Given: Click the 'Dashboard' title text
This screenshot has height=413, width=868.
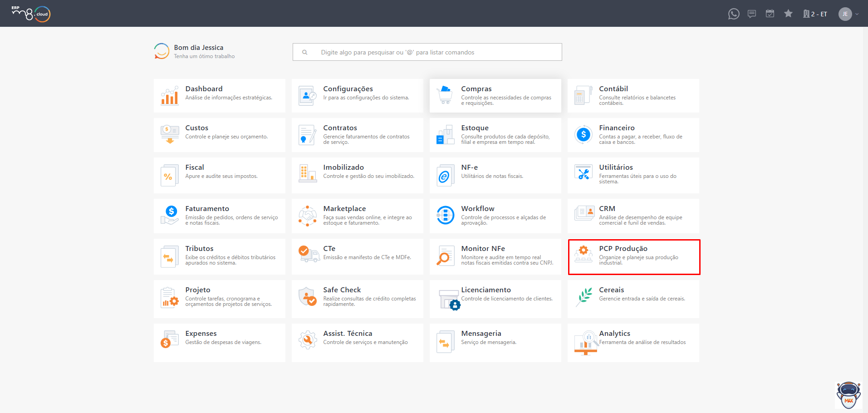Looking at the screenshot, I should (x=204, y=89).
